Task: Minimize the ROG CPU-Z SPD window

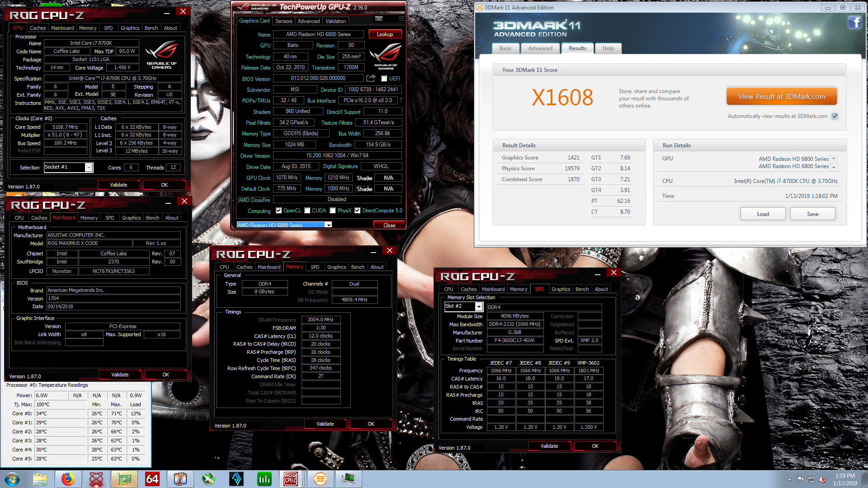Action: tap(598, 273)
